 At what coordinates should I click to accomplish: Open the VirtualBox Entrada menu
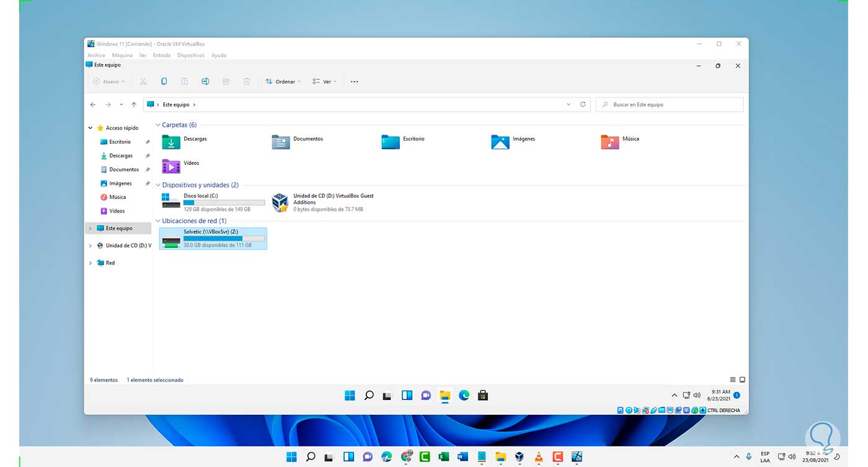point(162,55)
